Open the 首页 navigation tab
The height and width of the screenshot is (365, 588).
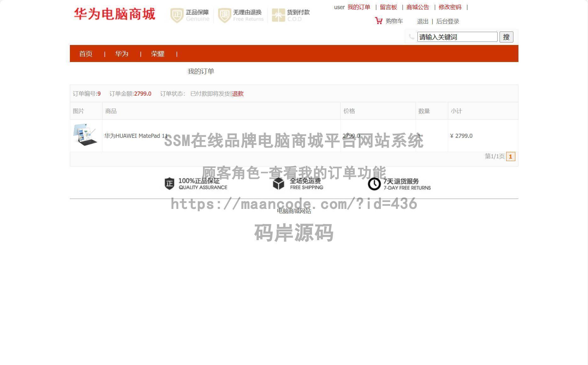pyautogui.click(x=86, y=54)
